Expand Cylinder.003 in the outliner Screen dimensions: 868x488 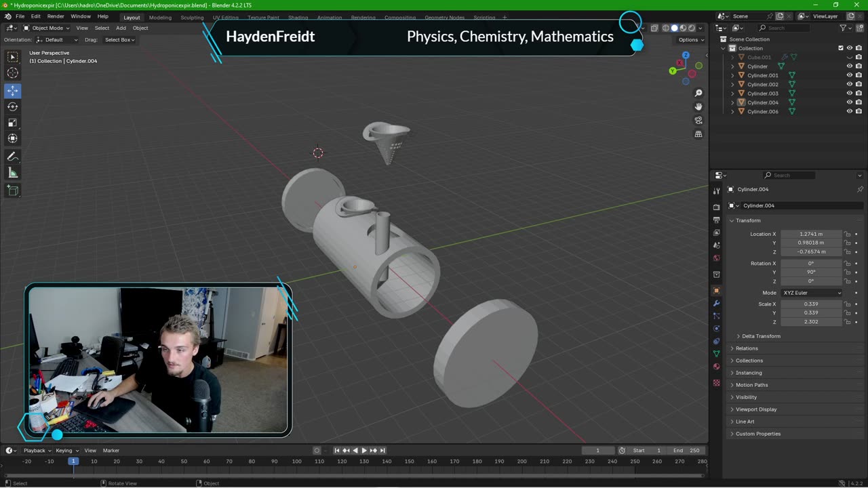coord(732,94)
